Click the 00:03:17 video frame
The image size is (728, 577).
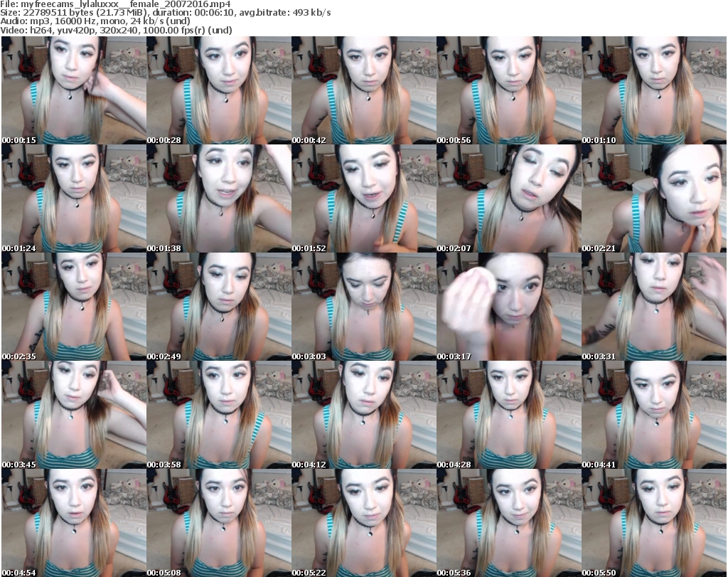[509, 307]
